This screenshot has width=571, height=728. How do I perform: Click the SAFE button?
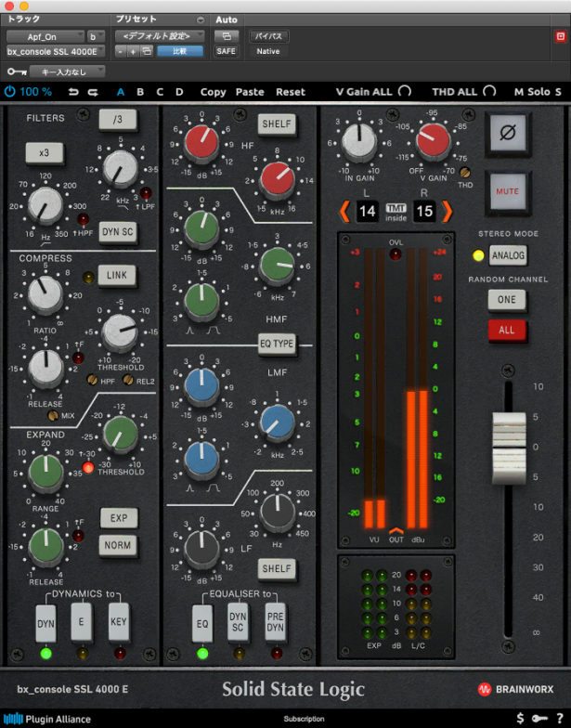[227, 51]
